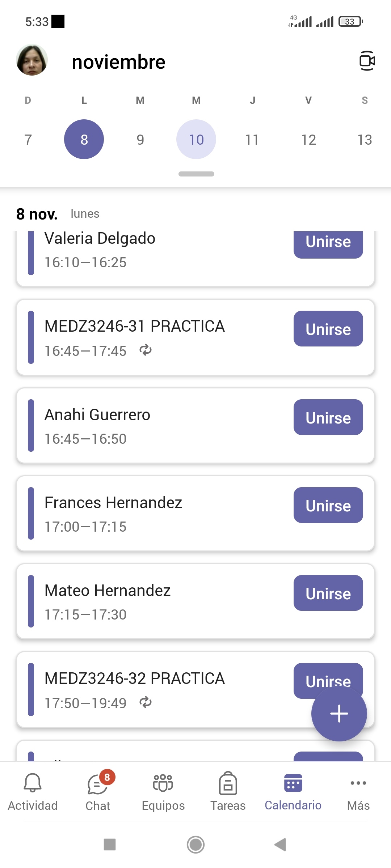Viewport: 391px width, 868px height.
Task: Open Chat tab with 8 notifications
Action: [98, 791]
